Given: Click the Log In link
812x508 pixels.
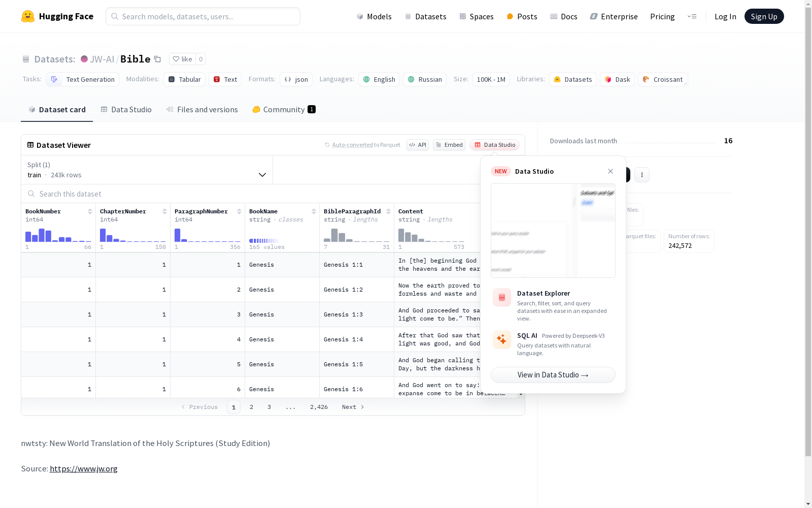Looking at the screenshot, I should [x=725, y=16].
